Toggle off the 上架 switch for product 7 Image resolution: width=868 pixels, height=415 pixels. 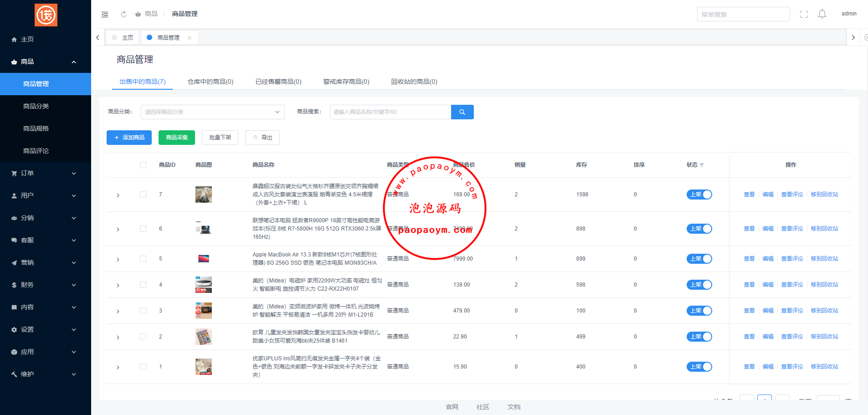(699, 195)
